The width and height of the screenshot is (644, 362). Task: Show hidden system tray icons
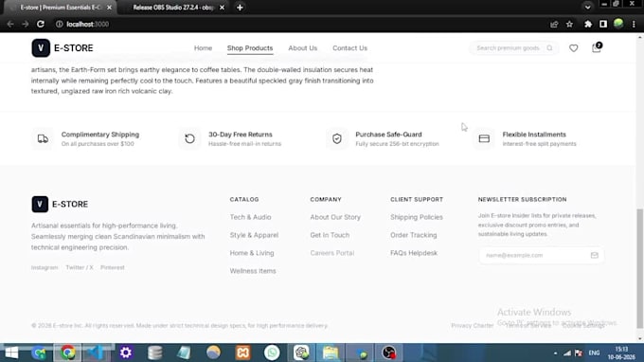(555, 353)
